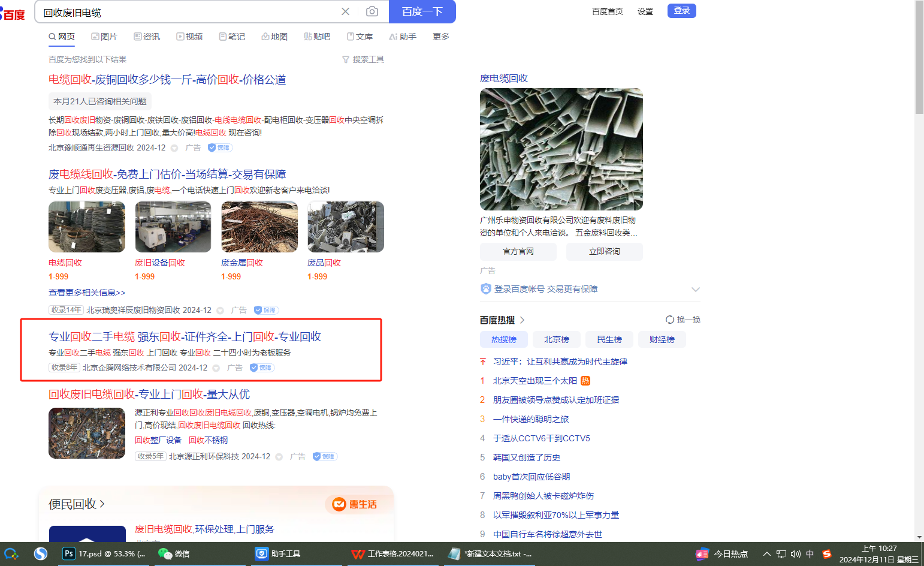Open 新建文本文档.txt from the taskbar
Viewport: 924px width, 566px height.
click(x=490, y=553)
